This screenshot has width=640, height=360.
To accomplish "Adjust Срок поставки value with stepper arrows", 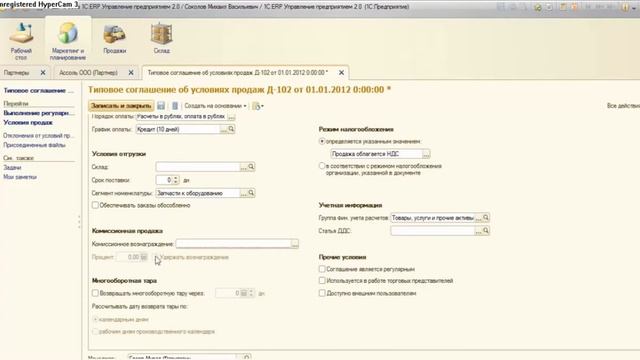I will [x=176, y=180].
